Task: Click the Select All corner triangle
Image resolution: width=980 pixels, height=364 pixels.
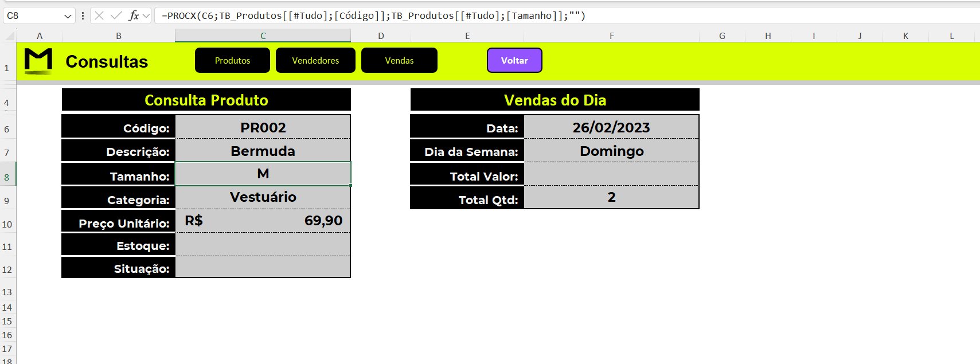Action: point(10,36)
